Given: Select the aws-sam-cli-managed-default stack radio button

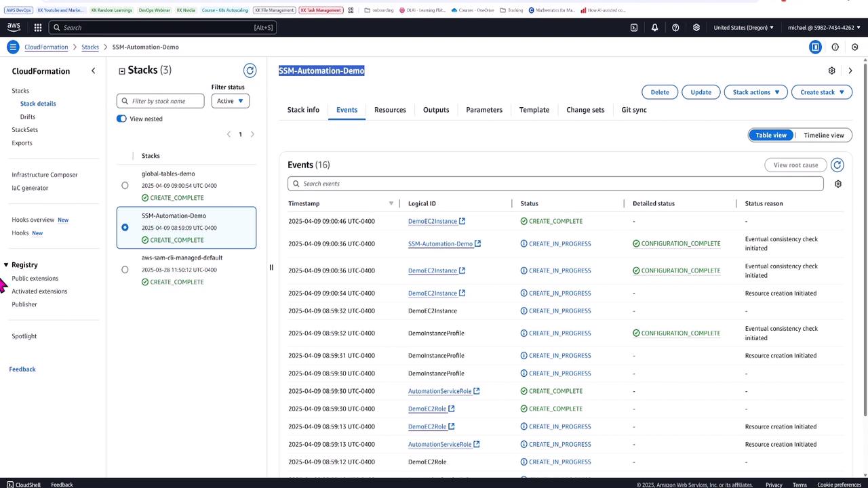Looking at the screenshot, I should pyautogui.click(x=125, y=269).
